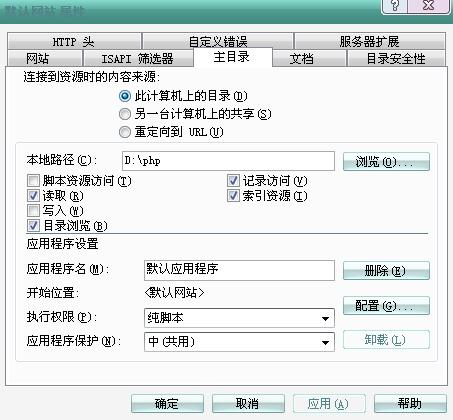This screenshot has width=453, height=420.
Task: Expand the 执行权限 dropdown showing 纯脚本
Action: coord(239,318)
